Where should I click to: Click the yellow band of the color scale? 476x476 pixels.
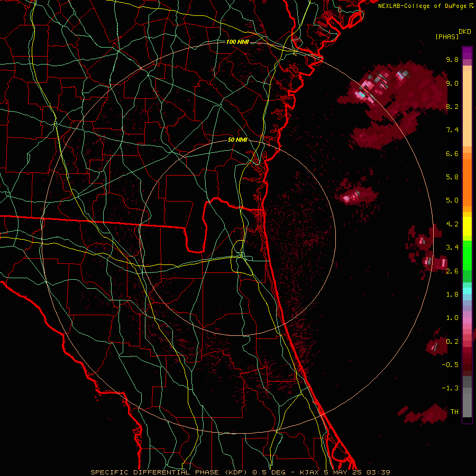click(x=467, y=226)
